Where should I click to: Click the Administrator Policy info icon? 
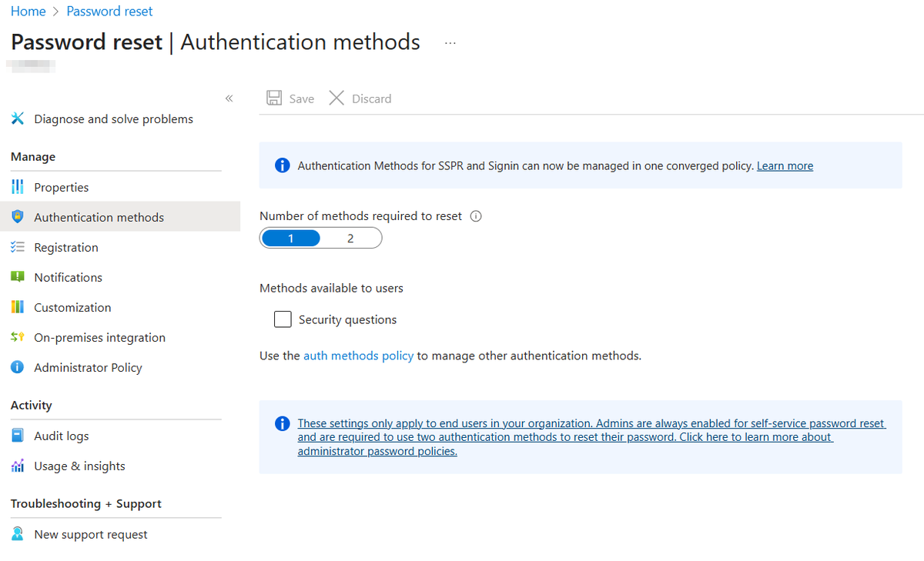[x=18, y=367]
